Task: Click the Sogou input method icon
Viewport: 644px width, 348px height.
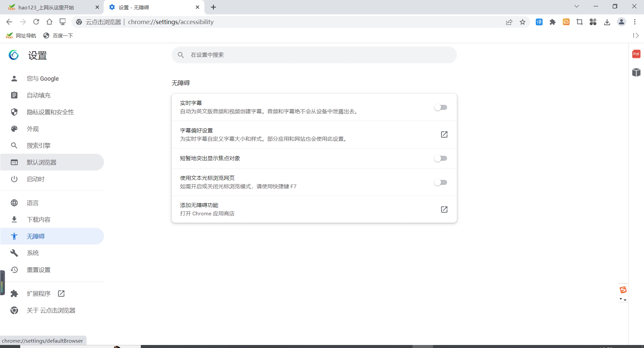Action: (623, 290)
